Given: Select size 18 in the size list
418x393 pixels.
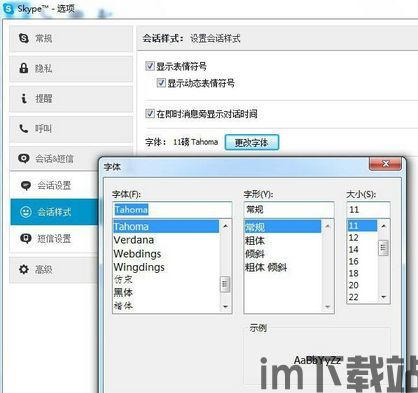Looking at the screenshot, I should click(362, 273).
